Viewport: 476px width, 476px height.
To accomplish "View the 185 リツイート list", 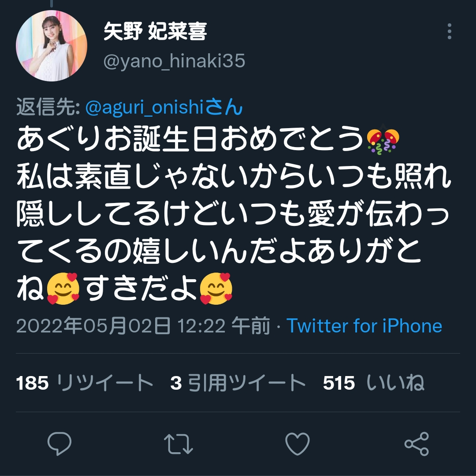I will 85,383.
